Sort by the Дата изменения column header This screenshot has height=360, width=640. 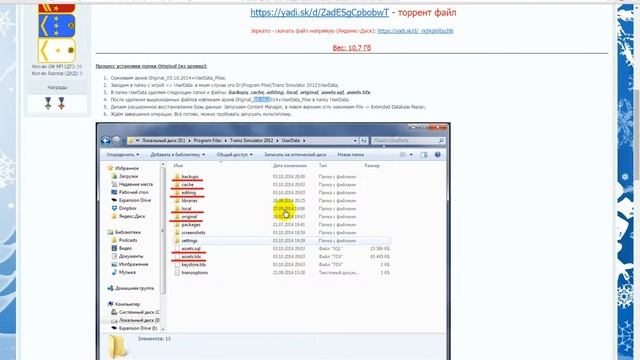(x=289, y=166)
